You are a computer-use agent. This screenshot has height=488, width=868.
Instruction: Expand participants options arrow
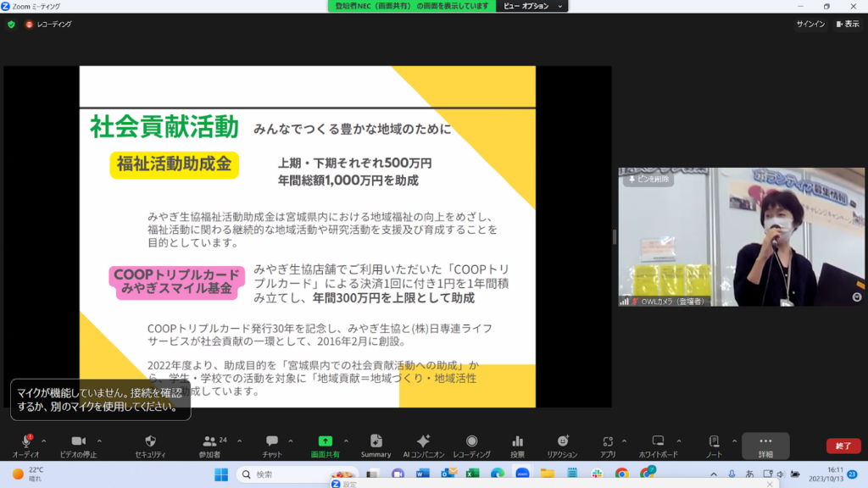coord(240,441)
